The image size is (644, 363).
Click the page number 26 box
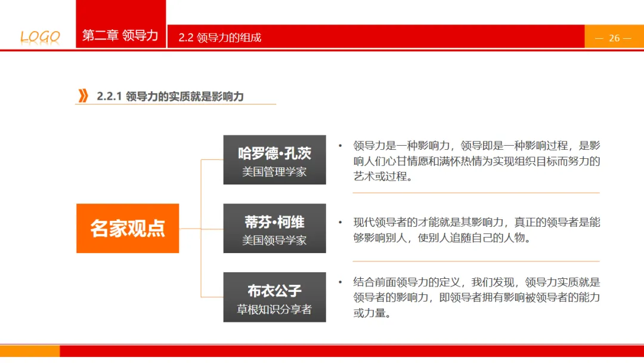614,36
